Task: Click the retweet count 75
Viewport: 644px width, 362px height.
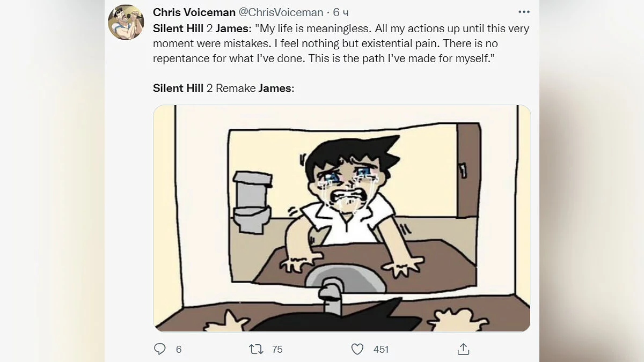Action: [x=277, y=350]
